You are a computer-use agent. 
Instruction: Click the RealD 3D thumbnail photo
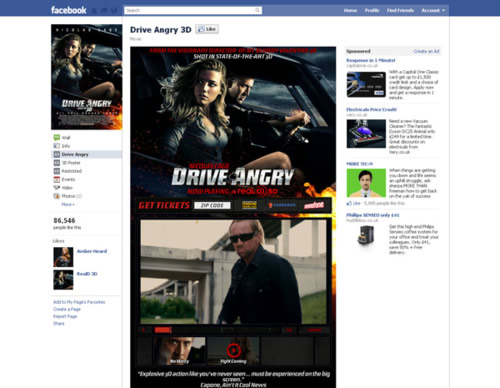[63, 280]
